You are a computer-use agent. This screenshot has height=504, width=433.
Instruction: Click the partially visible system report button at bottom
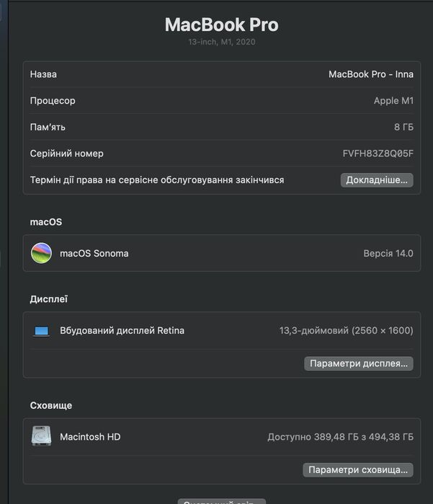[222, 501]
